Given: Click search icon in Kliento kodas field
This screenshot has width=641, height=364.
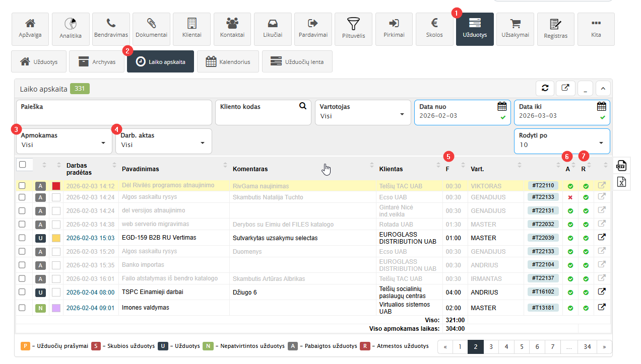Looking at the screenshot, I should (303, 106).
